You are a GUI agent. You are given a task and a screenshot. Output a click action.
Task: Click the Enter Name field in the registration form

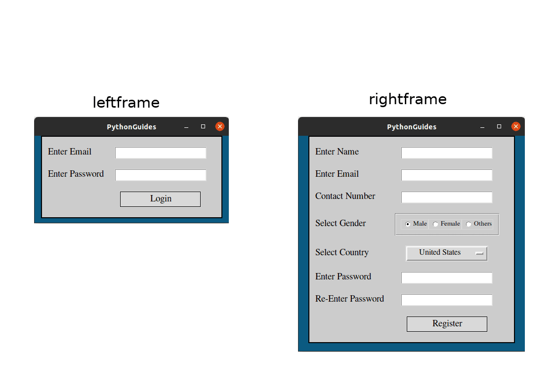click(x=446, y=153)
